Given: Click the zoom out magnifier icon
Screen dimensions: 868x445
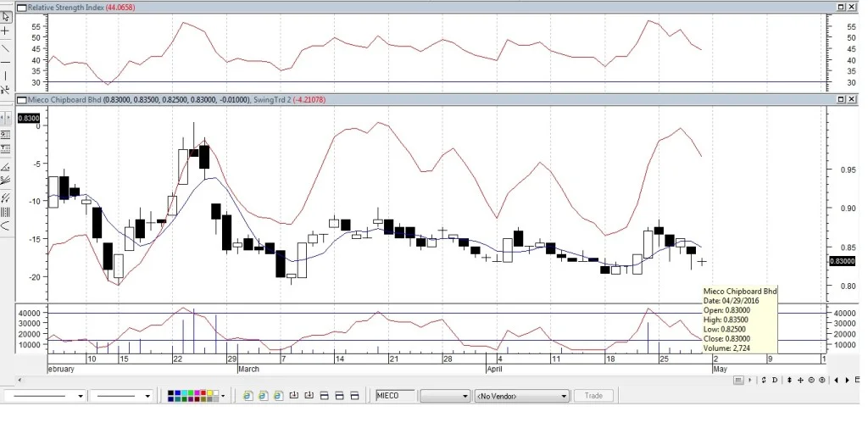Looking at the screenshot, I should [811, 380].
